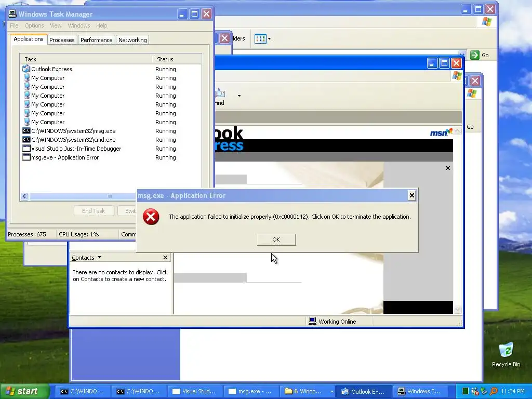
Task: Open the Options menu in Task Manager
Action: [34, 25]
